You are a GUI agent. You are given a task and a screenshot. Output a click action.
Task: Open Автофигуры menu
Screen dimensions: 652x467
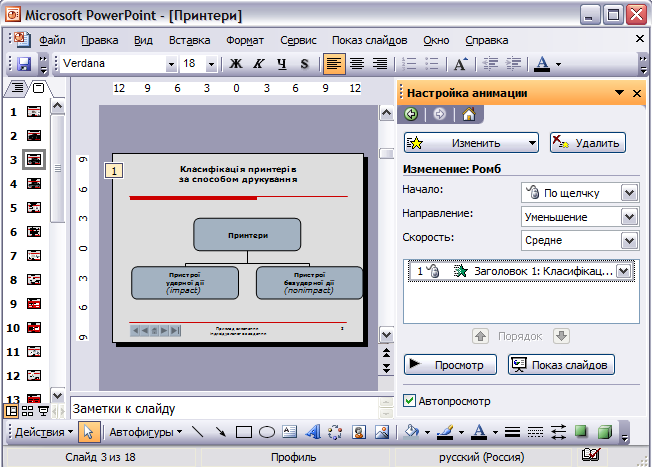pos(146,432)
